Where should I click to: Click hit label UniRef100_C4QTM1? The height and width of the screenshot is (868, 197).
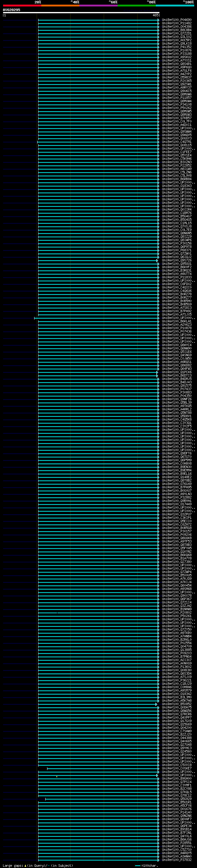(176, 142)
